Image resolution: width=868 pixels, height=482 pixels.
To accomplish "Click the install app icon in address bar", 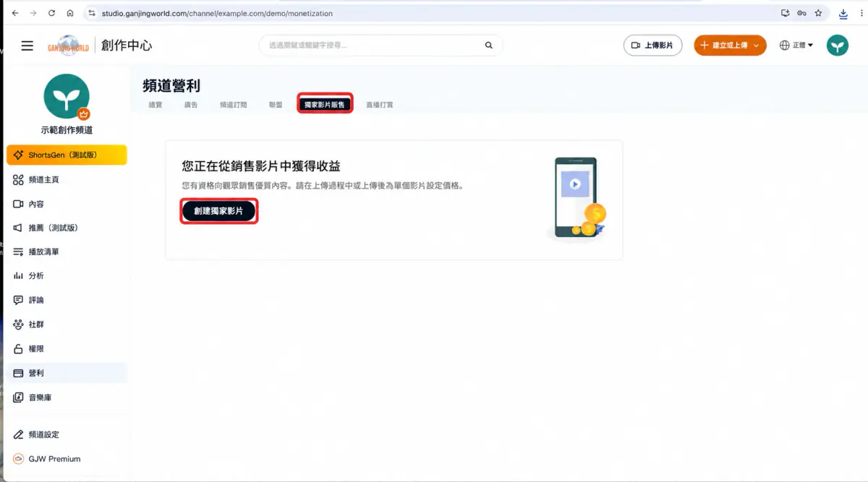I will coord(785,13).
